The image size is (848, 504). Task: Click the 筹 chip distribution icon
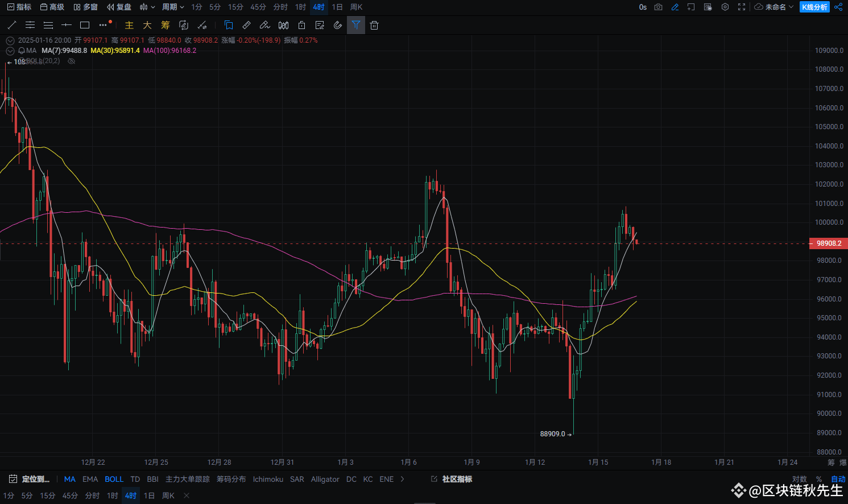click(166, 25)
